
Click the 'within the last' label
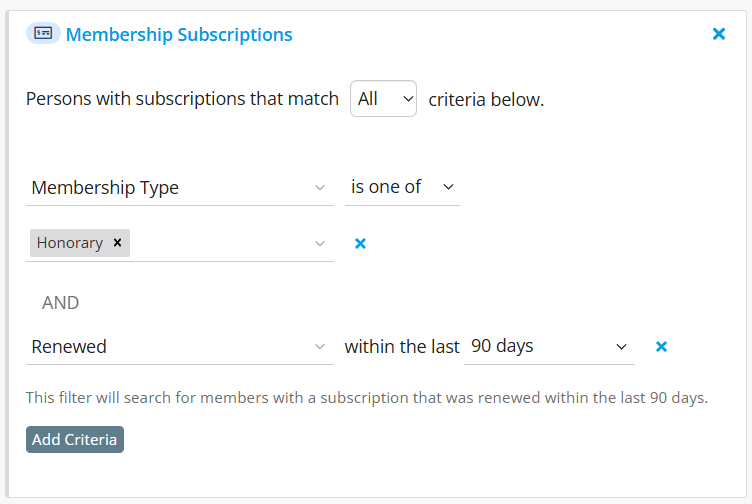tap(402, 346)
